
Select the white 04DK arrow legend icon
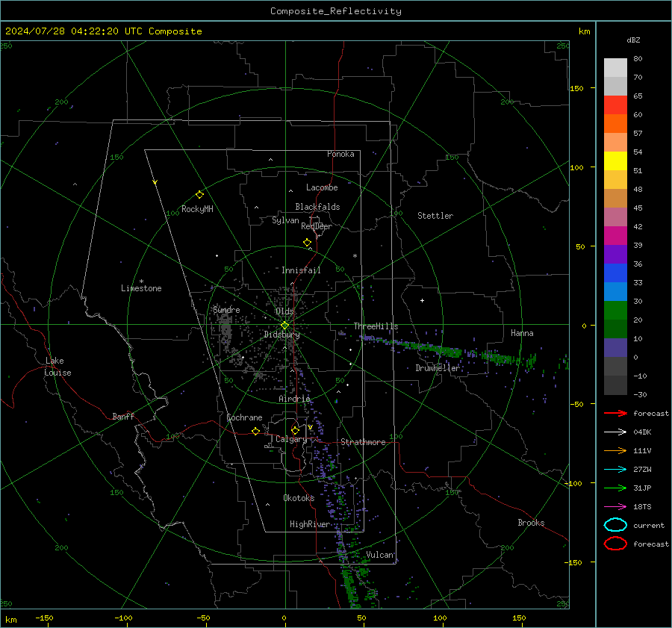(615, 432)
